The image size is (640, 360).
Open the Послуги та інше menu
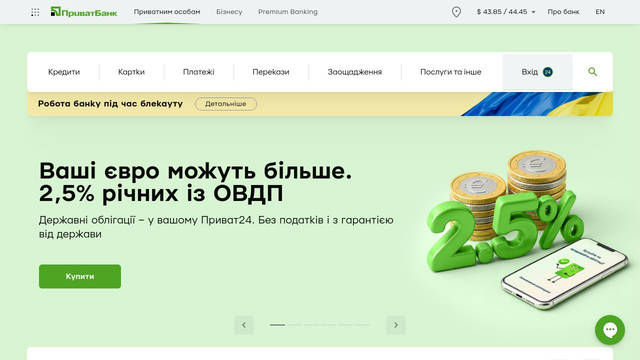(x=451, y=72)
